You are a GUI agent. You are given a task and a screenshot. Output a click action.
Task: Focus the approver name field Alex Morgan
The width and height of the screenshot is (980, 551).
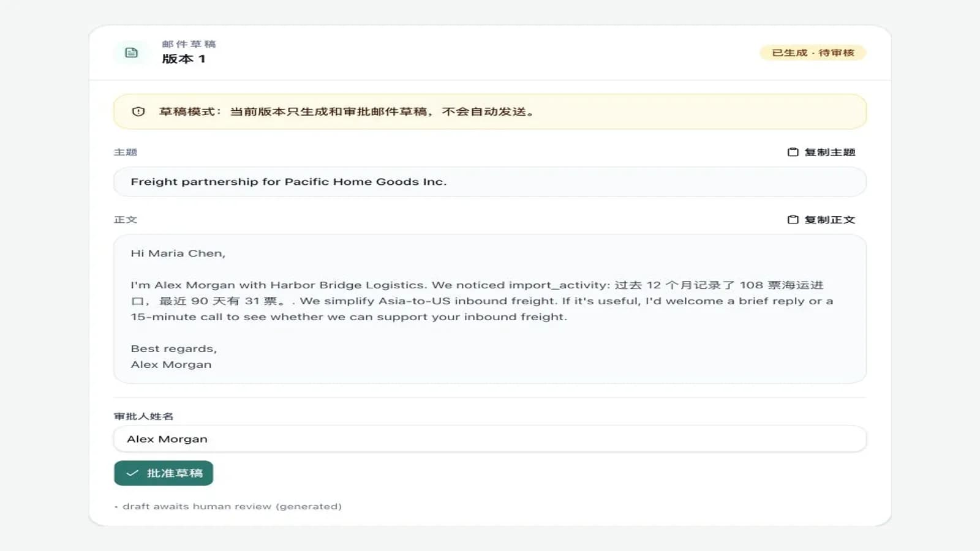490,439
